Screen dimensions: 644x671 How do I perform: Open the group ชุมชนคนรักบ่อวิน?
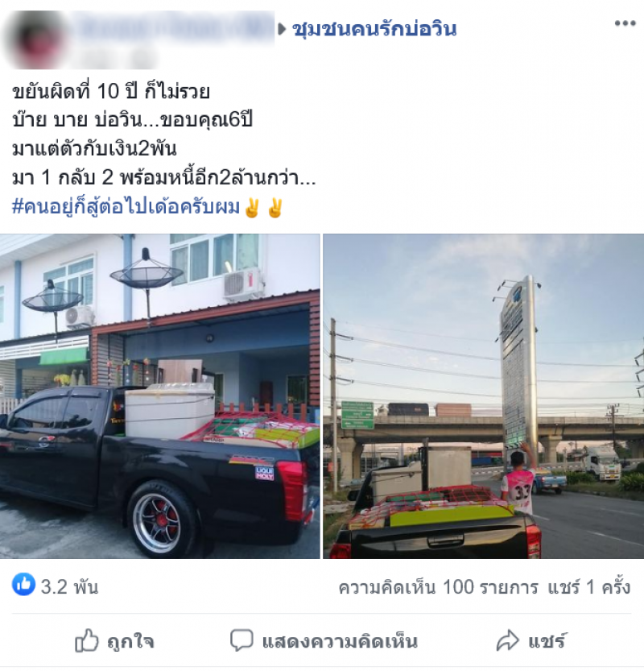[374, 29]
